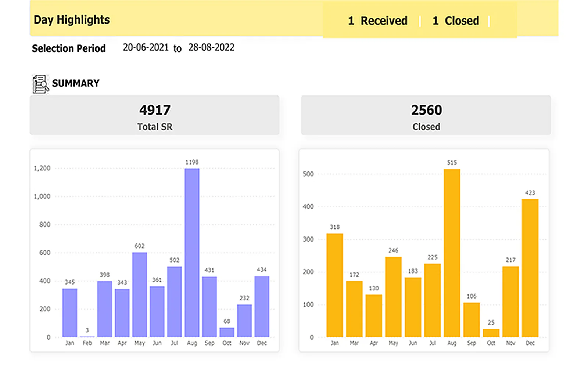Click the Apr bar labeled 343
Screen dimensions: 588x365
(x=122, y=313)
